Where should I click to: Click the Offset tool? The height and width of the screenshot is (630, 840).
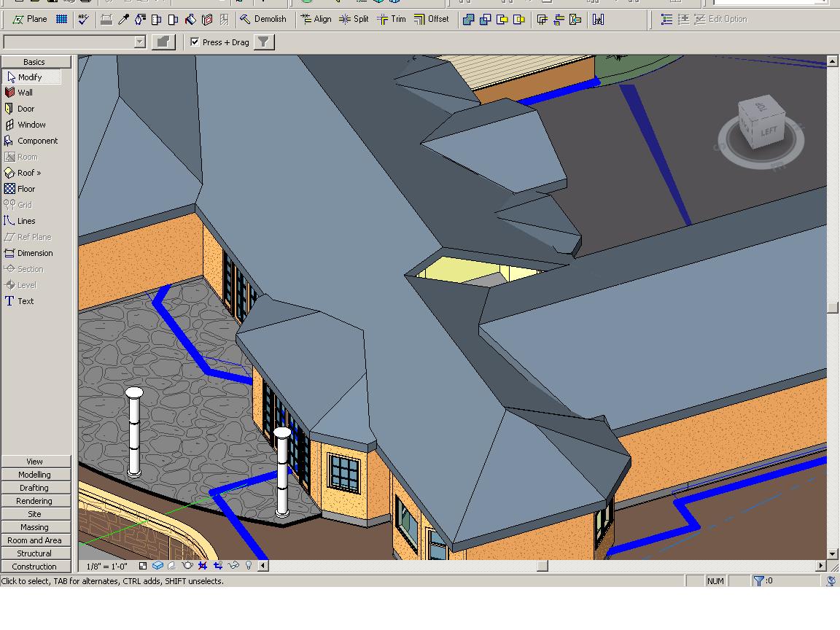pos(432,19)
